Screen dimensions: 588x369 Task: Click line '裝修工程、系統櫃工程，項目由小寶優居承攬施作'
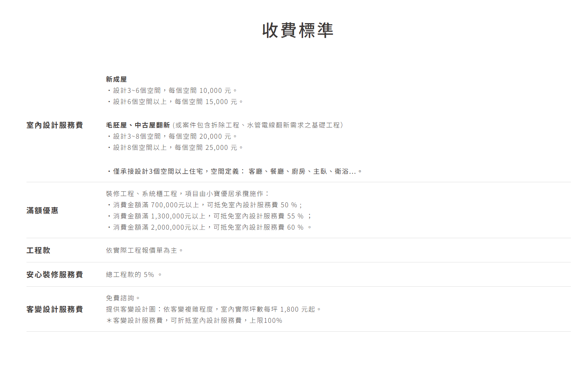[188, 194]
